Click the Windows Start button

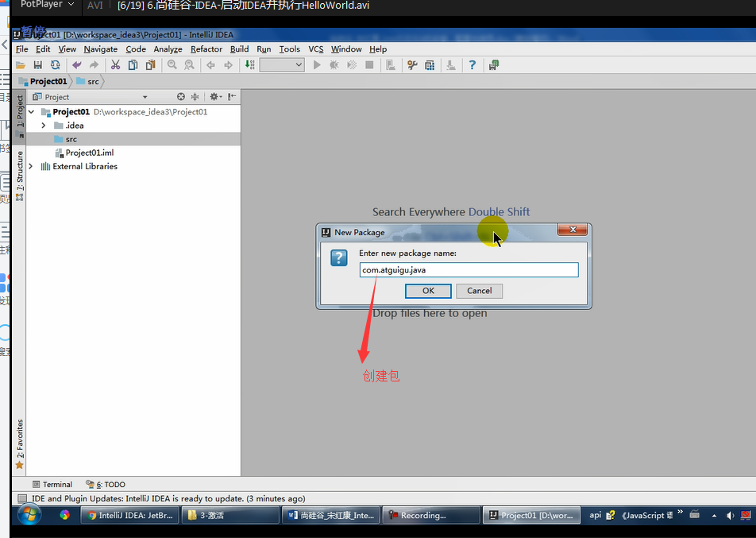29,515
